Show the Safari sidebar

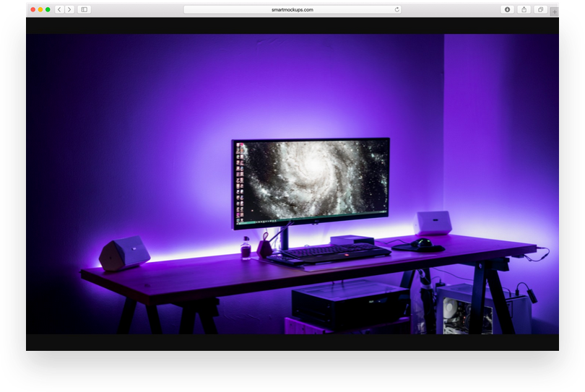click(84, 9)
